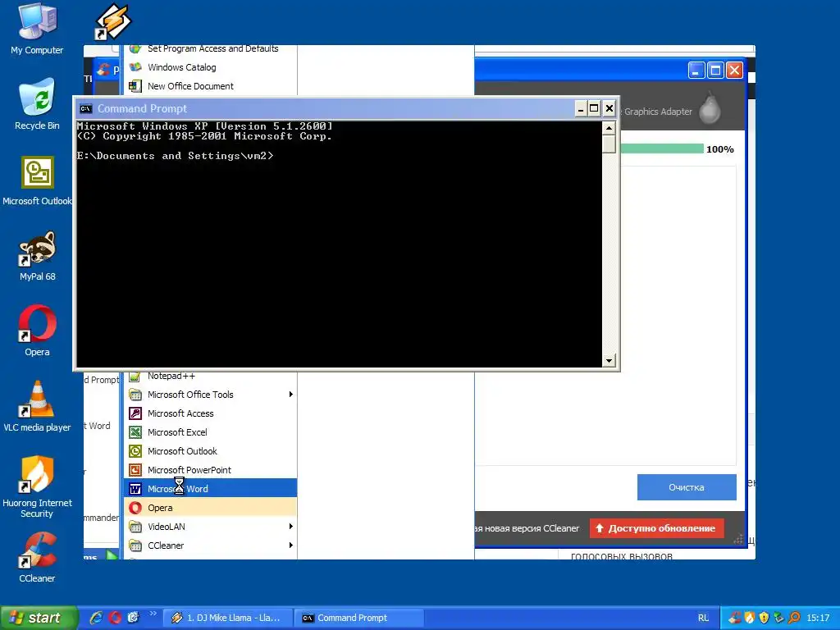Open Notepad++ from the programs menu
840x630 pixels.
coord(211,376)
